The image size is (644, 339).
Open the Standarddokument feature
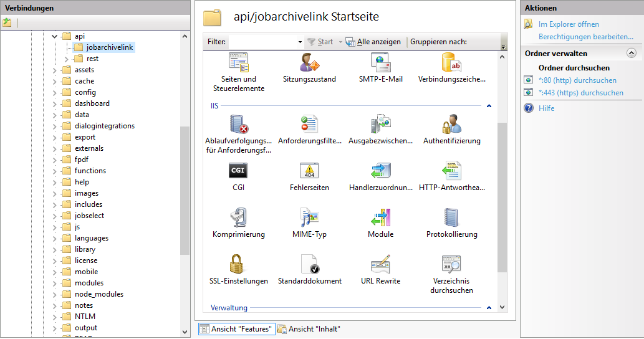tap(309, 264)
